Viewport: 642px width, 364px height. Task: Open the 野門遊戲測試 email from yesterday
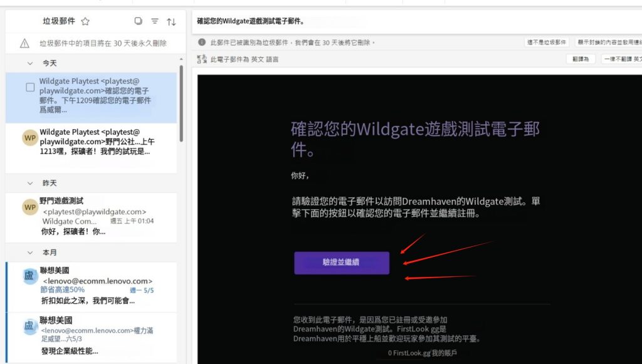(x=92, y=217)
